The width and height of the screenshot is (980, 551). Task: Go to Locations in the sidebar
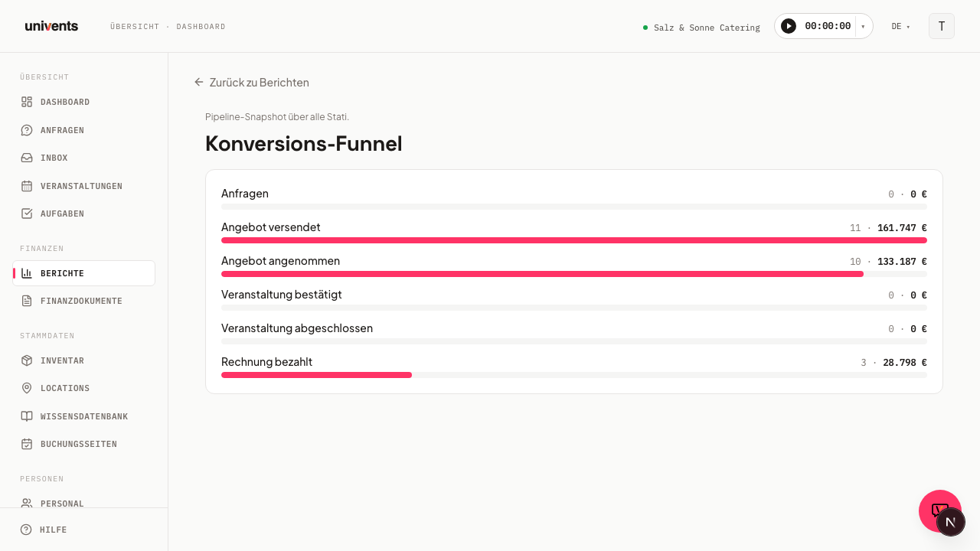tap(83, 388)
